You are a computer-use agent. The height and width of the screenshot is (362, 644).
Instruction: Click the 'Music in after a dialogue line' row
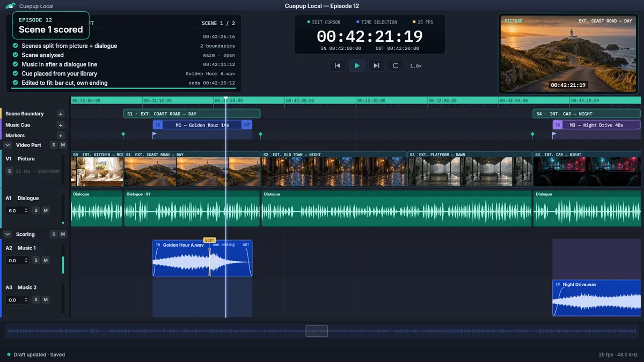point(124,64)
